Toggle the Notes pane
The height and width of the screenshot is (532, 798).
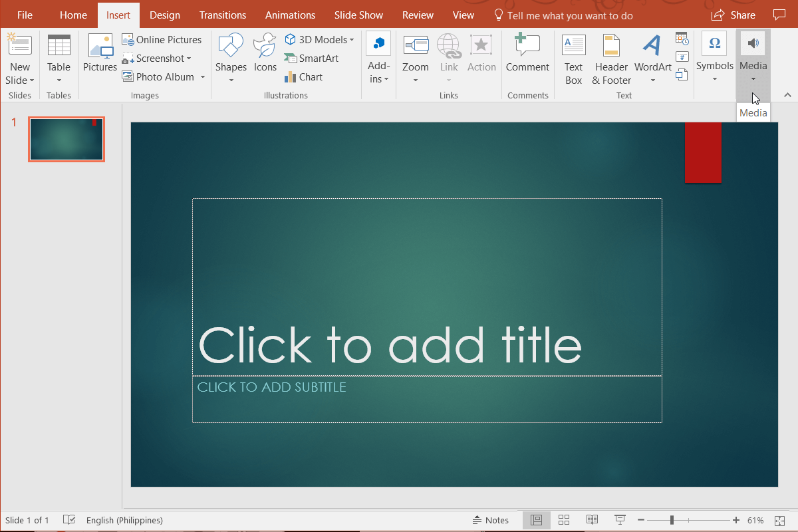pyautogui.click(x=491, y=520)
